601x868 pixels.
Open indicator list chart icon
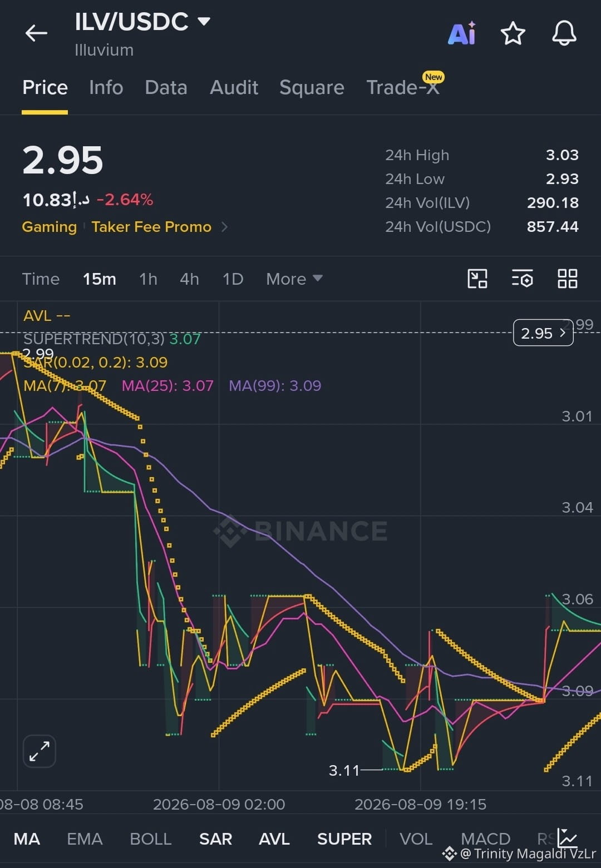[567, 838]
